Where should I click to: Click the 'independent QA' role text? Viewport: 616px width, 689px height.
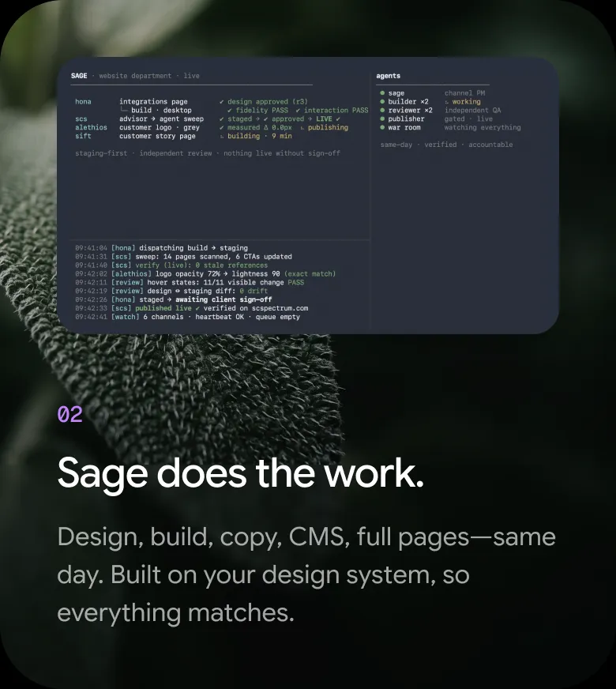pyautogui.click(x=472, y=111)
